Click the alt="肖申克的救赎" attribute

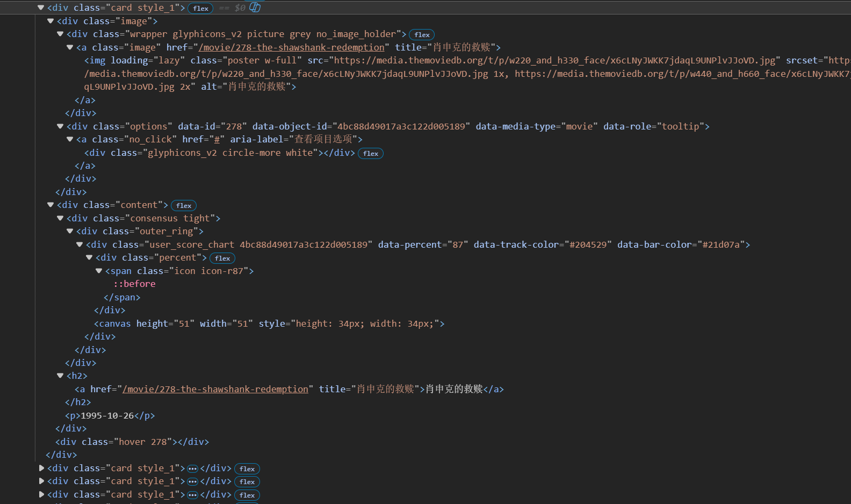coord(246,87)
